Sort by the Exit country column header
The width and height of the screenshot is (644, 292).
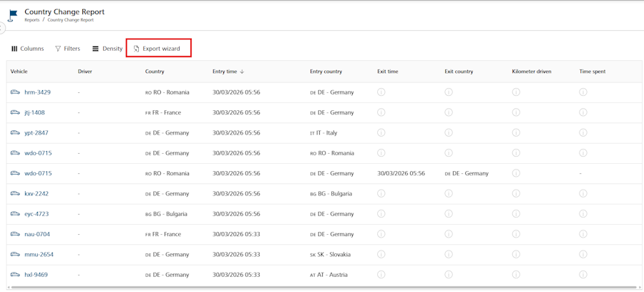pos(459,72)
